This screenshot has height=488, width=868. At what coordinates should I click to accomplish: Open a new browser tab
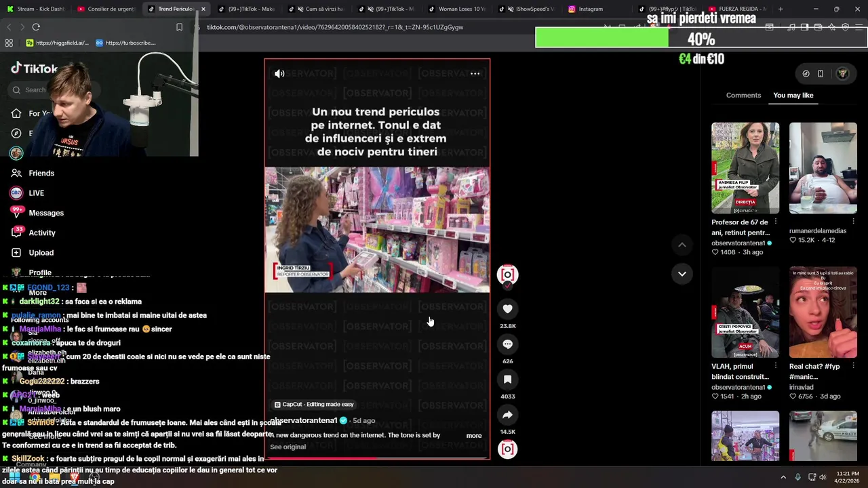(781, 9)
